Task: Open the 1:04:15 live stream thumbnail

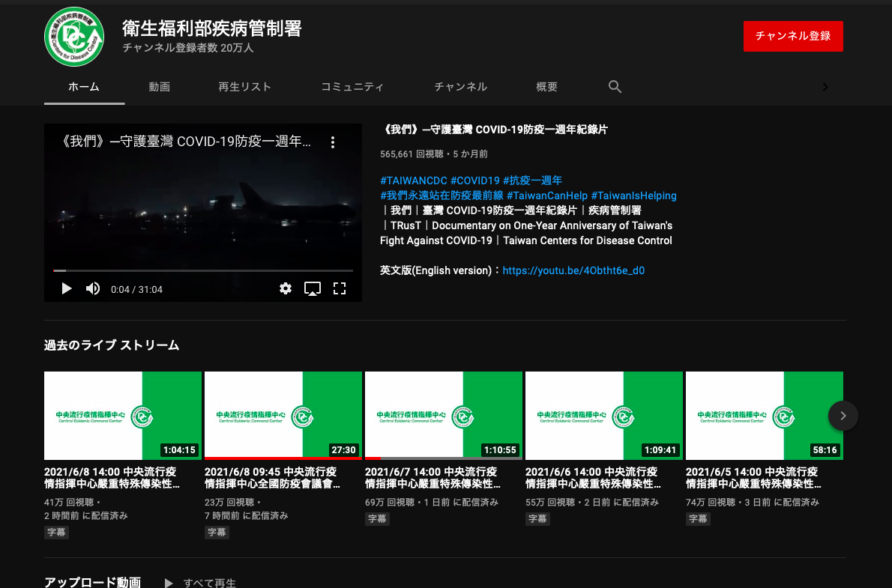Action: pyautogui.click(x=123, y=416)
